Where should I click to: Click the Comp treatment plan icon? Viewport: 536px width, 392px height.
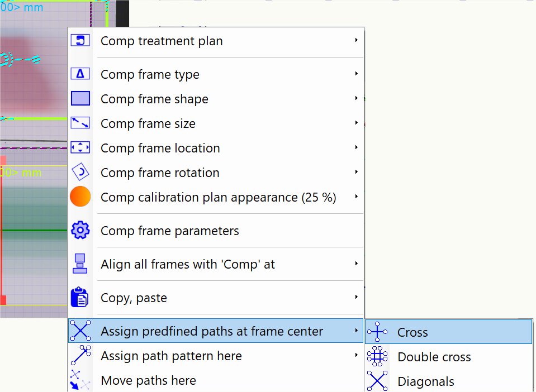point(80,41)
